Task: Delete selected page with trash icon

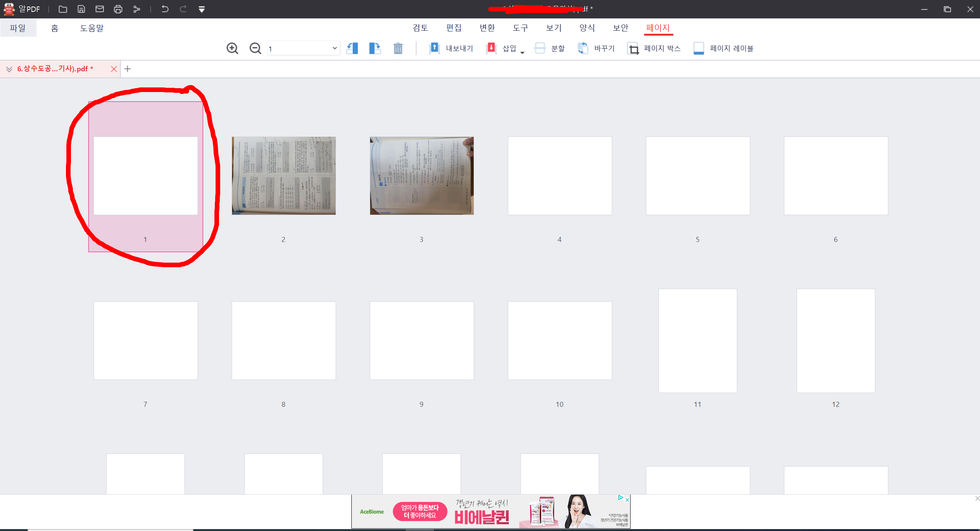Action: [x=398, y=48]
